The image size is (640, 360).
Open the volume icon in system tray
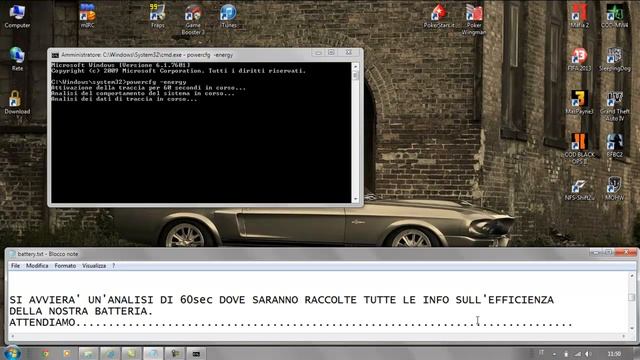588,354
